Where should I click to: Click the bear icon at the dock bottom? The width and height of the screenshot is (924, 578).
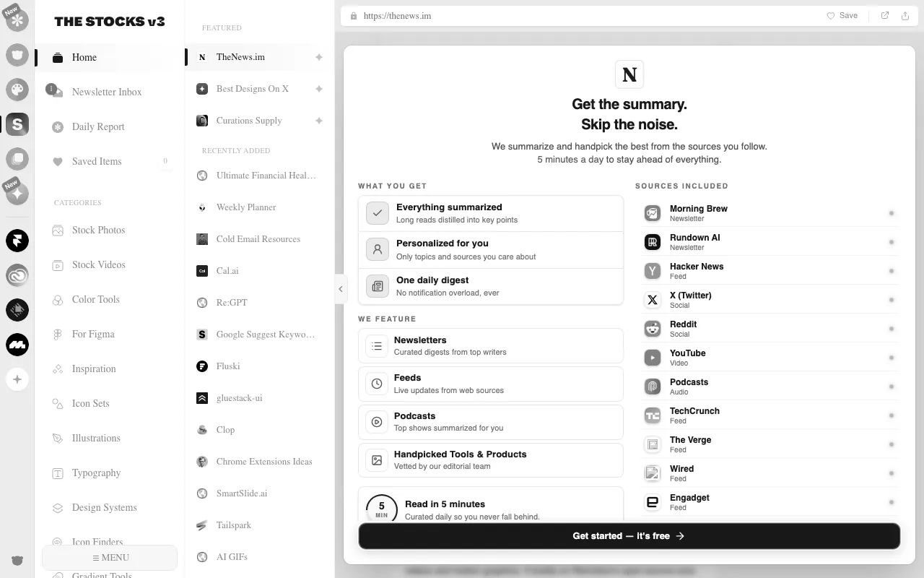coord(17,561)
